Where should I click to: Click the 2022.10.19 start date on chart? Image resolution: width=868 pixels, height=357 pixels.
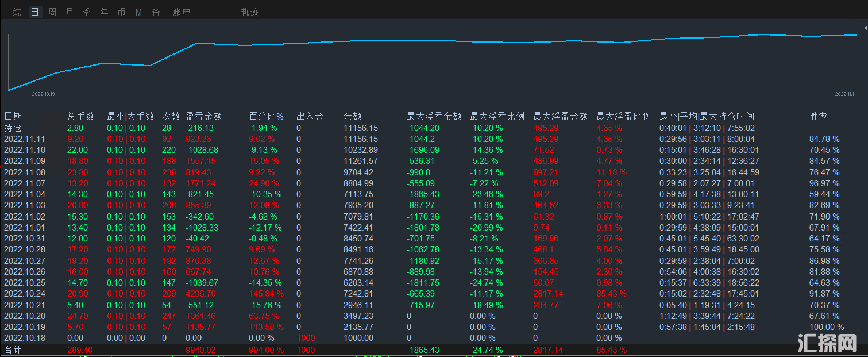pos(43,94)
